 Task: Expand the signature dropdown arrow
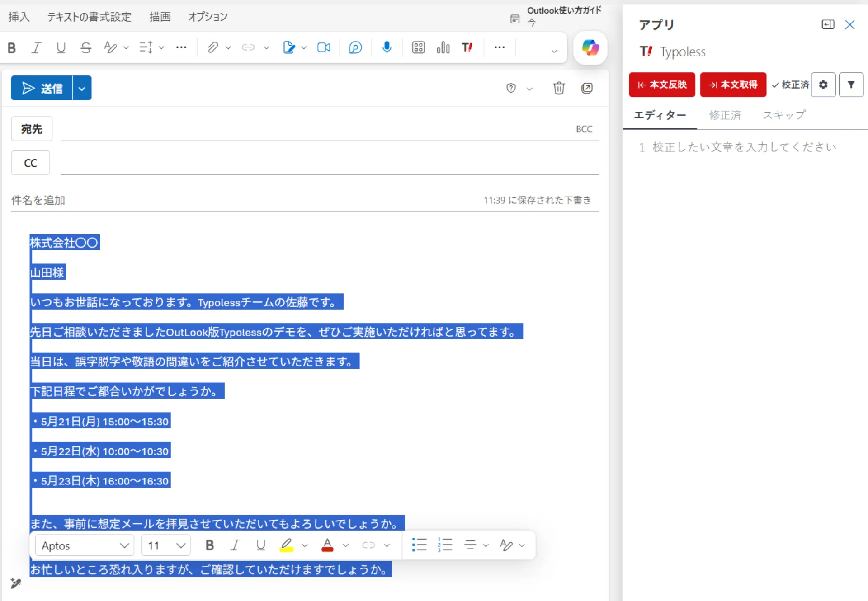click(x=304, y=47)
